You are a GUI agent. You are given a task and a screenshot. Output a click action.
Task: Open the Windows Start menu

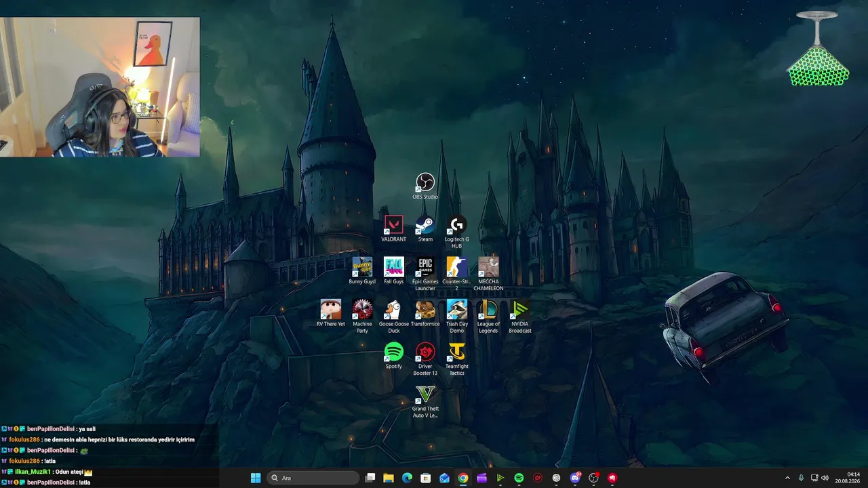pos(256,478)
